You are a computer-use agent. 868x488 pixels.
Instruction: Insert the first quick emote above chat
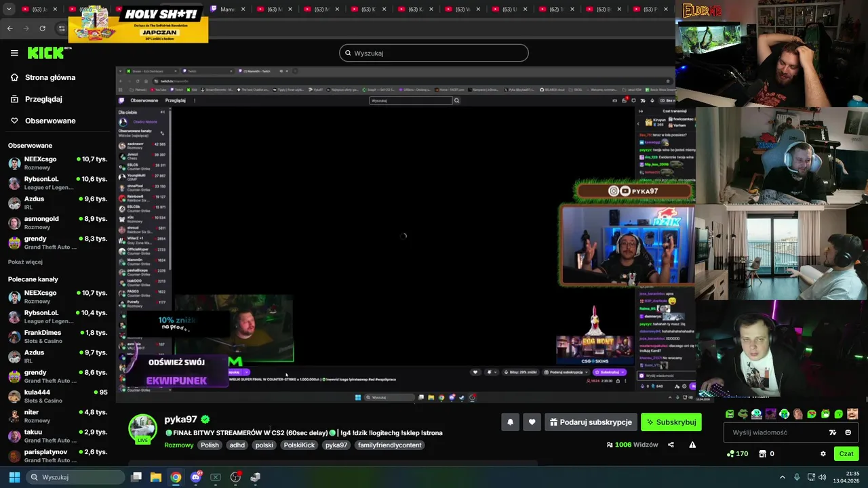pyautogui.click(x=730, y=414)
